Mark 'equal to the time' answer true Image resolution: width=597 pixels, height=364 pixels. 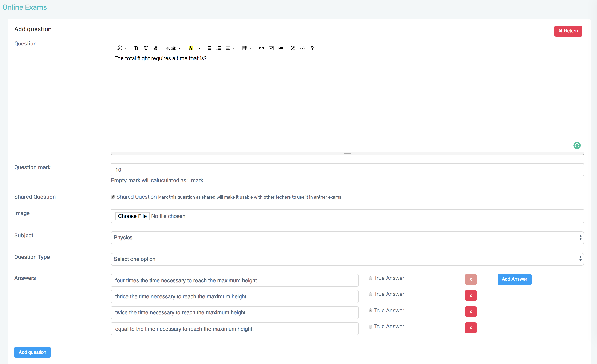(370, 327)
